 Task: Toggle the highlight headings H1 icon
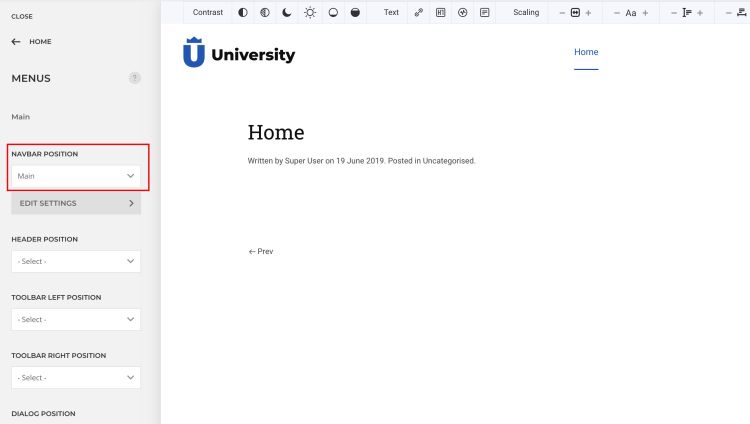[x=441, y=12]
